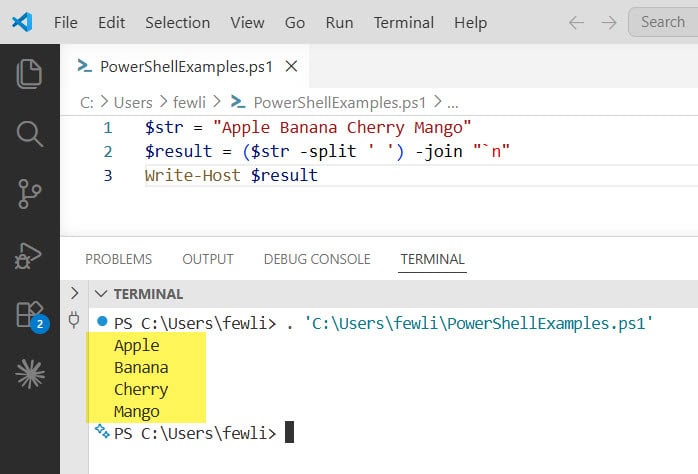Click line number 3 in the gutter
The height and width of the screenshot is (474, 698).
tap(108, 176)
